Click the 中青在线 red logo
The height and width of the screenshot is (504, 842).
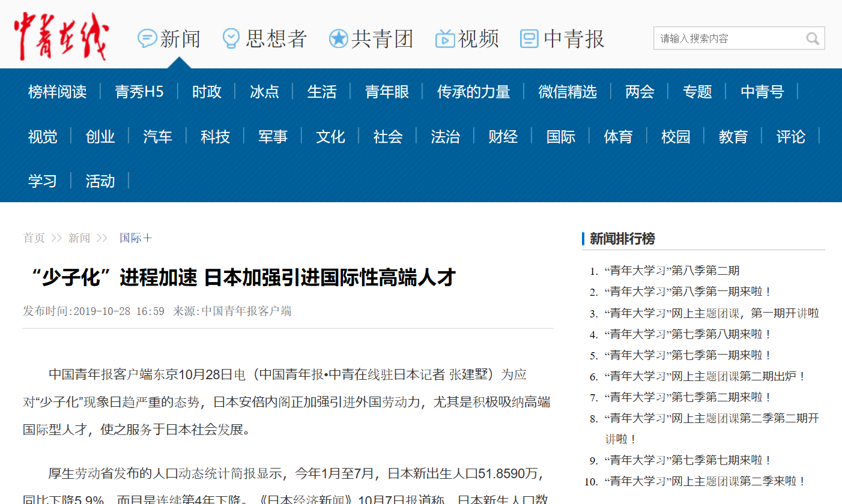pyautogui.click(x=61, y=36)
